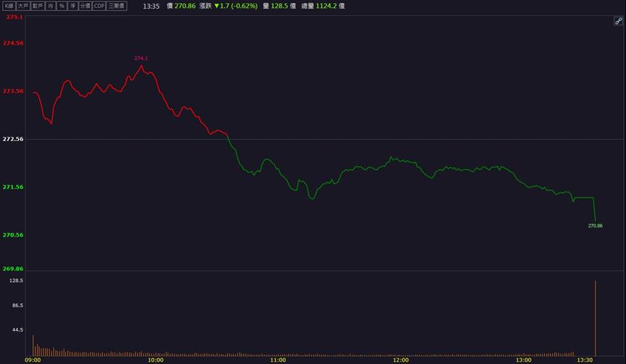Viewport: 626px width, 364px height.
Task: Click the price value 270.86 in header
Action: coord(185,6)
